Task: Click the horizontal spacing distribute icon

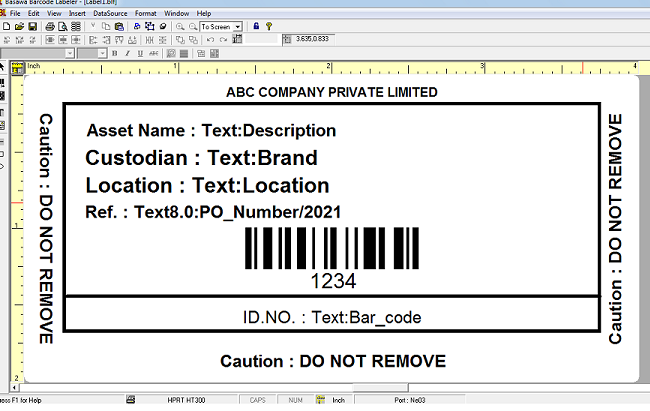Action: click(x=150, y=40)
